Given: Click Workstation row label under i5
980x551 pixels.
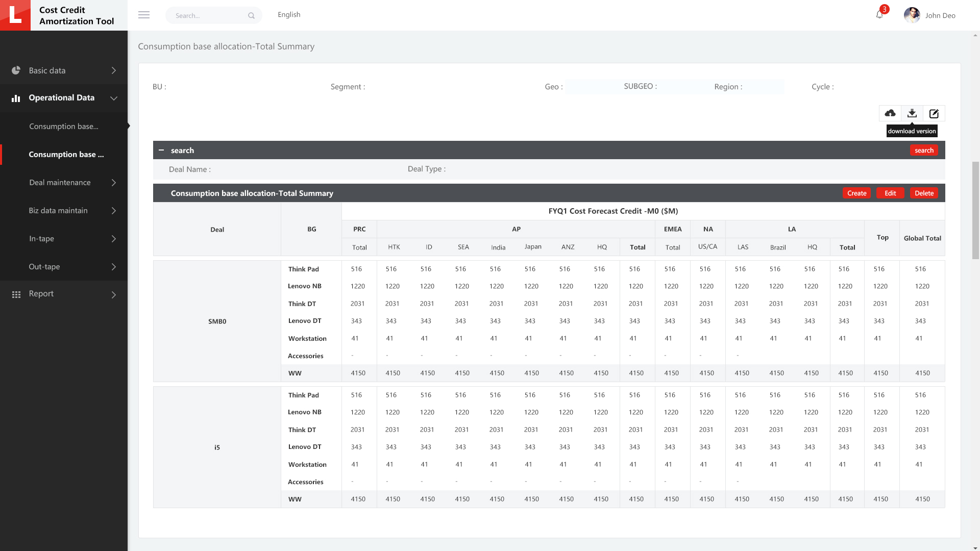Looking at the screenshot, I should 307,465.
